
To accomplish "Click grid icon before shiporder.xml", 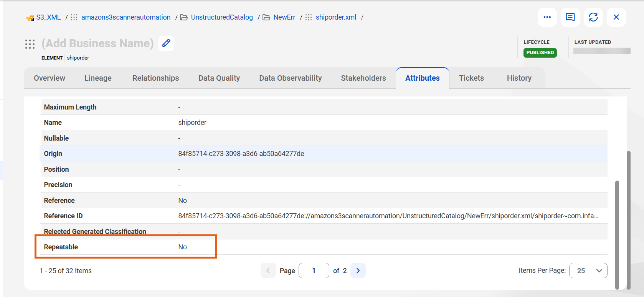I will pos(309,17).
